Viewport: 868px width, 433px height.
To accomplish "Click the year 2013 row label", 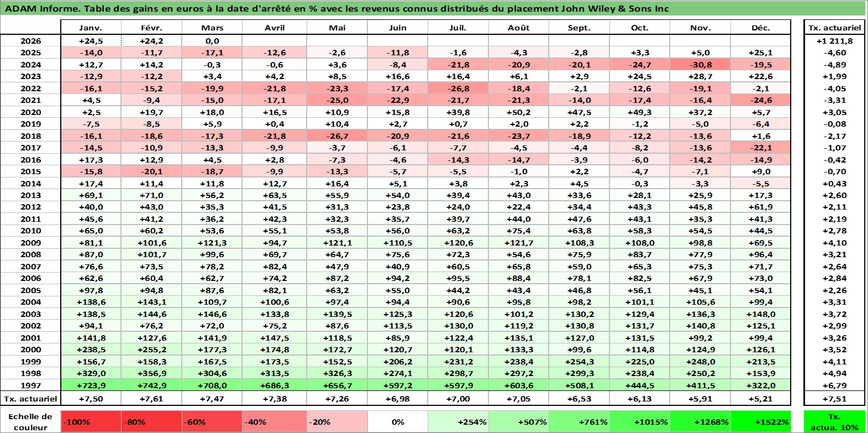I will tap(30, 195).
